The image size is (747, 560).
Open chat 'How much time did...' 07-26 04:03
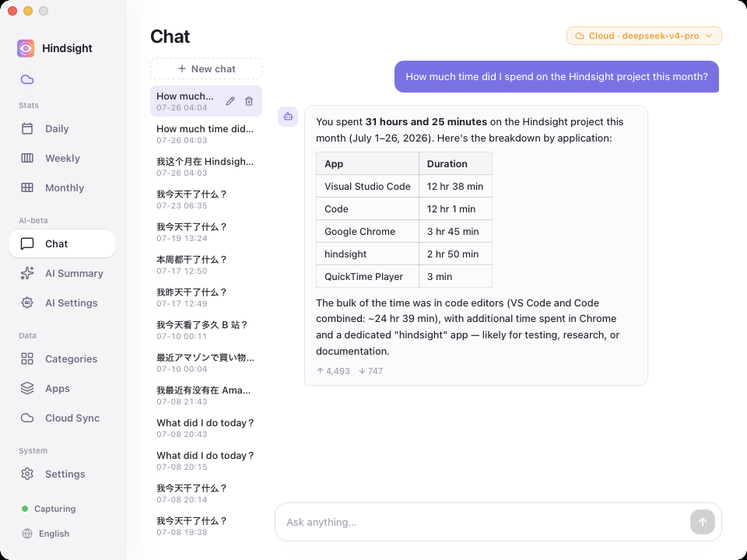point(205,134)
